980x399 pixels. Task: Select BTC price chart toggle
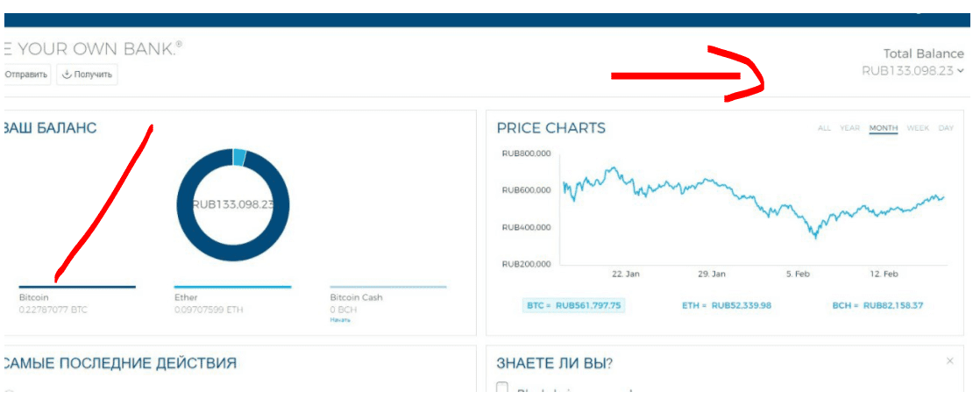tap(573, 305)
